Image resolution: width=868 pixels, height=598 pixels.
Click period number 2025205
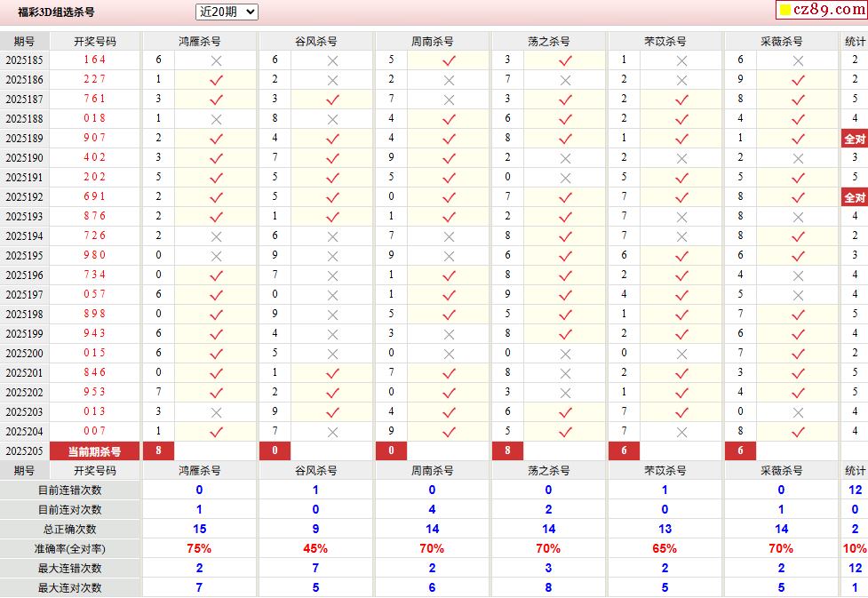tap(24, 451)
